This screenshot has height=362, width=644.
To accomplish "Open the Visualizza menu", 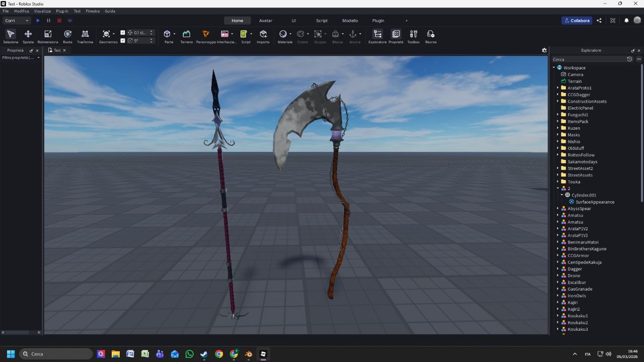I will pos(42,11).
